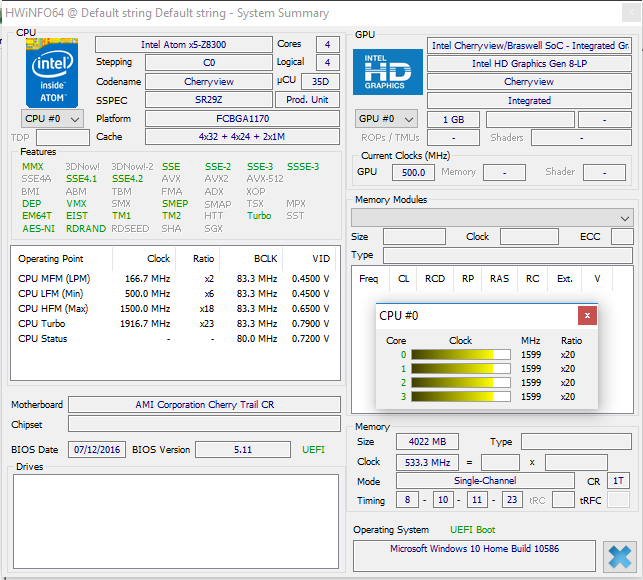This screenshot has width=643, height=580.
Task: Select the CPU Status row
Action: pyautogui.click(x=174, y=339)
